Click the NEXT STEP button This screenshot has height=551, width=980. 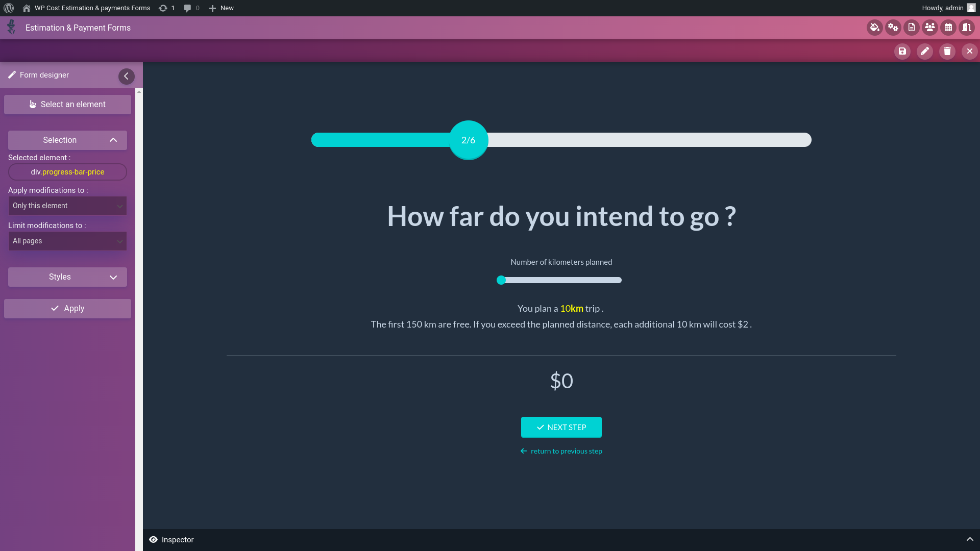click(x=561, y=428)
